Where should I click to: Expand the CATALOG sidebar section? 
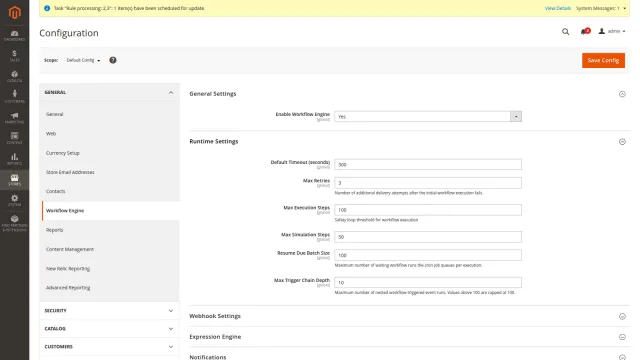click(x=109, y=329)
